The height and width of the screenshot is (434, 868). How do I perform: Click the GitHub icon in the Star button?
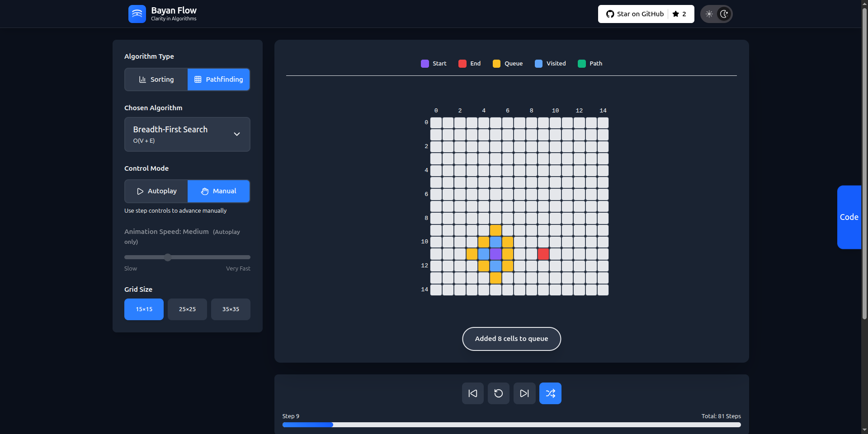(x=610, y=14)
